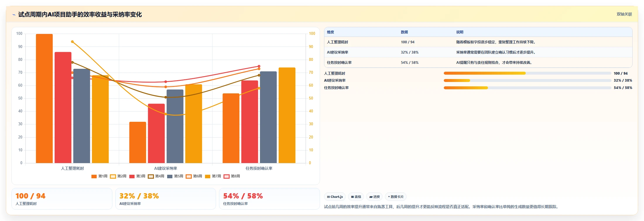Click the 进度 tag pill

tap(374, 197)
